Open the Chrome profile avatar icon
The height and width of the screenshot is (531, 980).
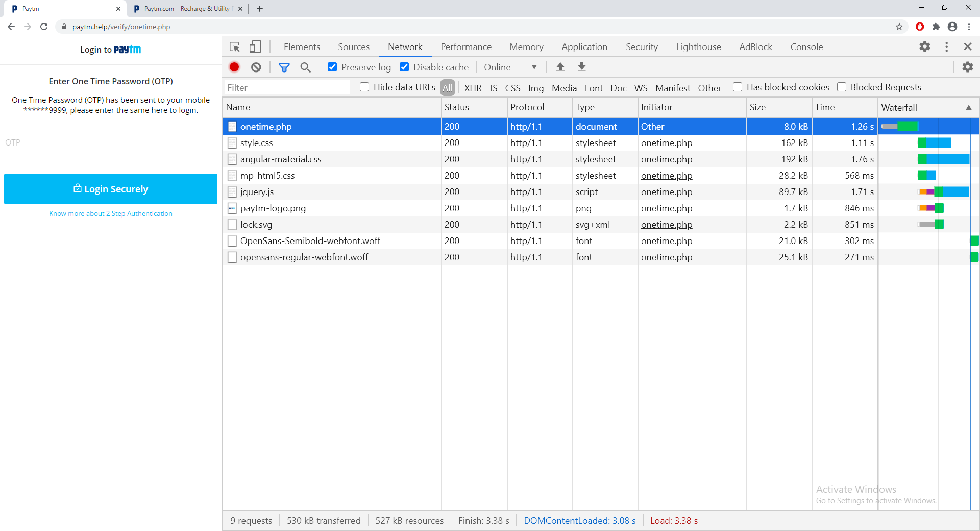click(952, 27)
